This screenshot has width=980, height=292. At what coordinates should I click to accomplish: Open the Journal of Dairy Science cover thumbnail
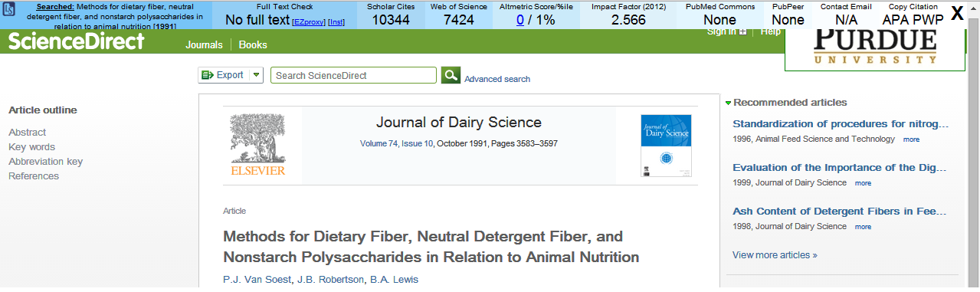666,146
